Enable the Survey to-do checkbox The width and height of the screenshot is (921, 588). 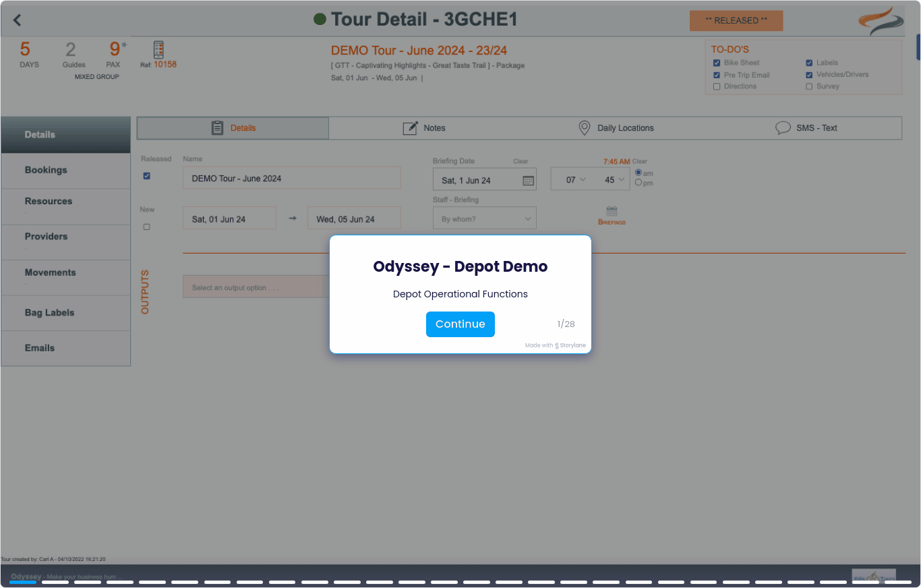pos(809,86)
